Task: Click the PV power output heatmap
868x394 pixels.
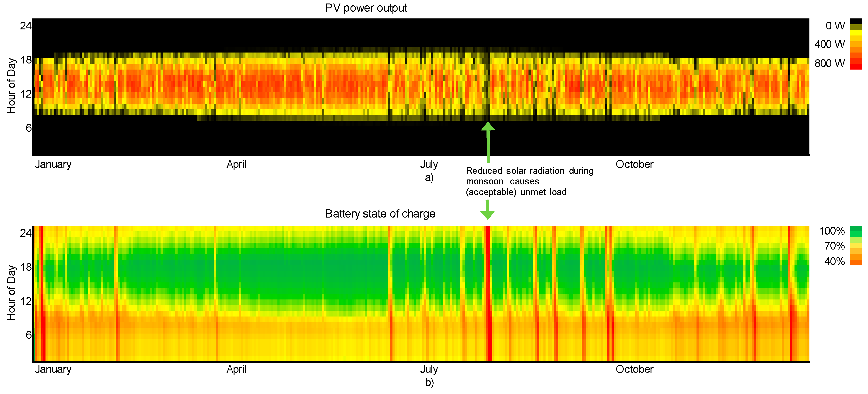Action: coord(420,87)
